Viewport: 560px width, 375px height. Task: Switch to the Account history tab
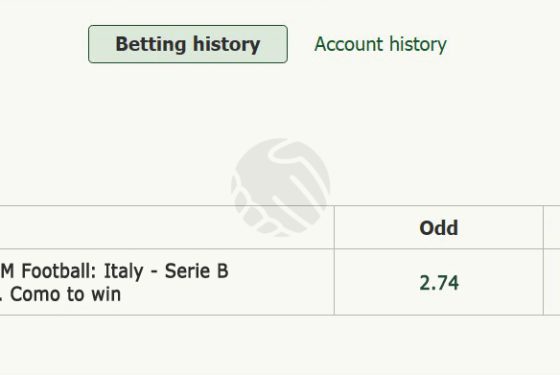tap(380, 44)
